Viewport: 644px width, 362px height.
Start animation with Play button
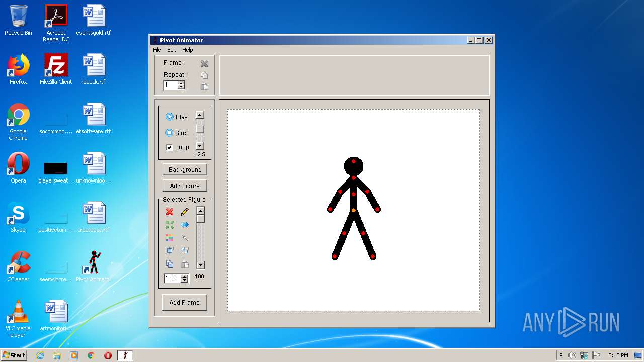click(177, 117)
